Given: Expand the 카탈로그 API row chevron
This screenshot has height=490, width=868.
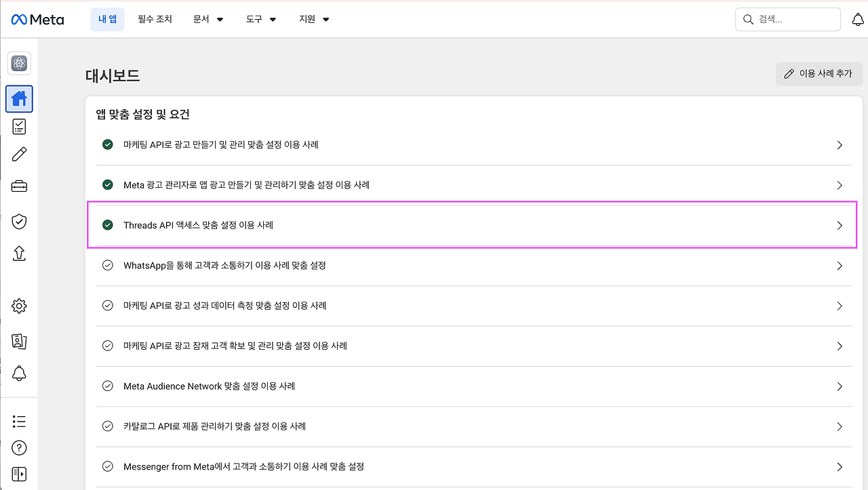Looking at the screenshot, I should [840, 427].
